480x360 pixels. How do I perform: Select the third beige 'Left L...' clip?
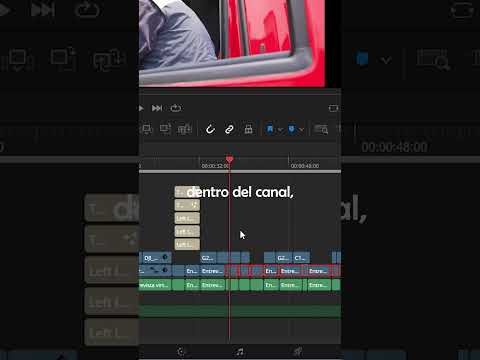pyautogui.click(x=187, y=218)
